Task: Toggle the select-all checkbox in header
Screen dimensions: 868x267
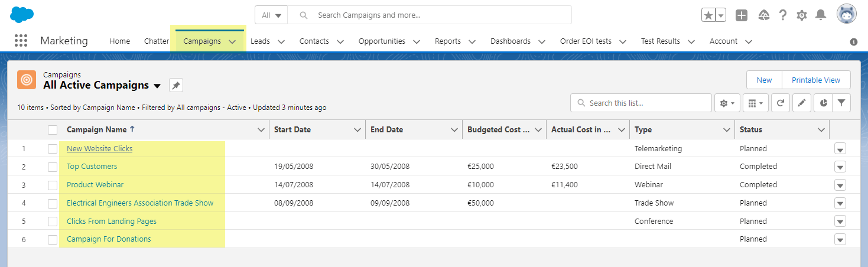Action: point(53,130)
